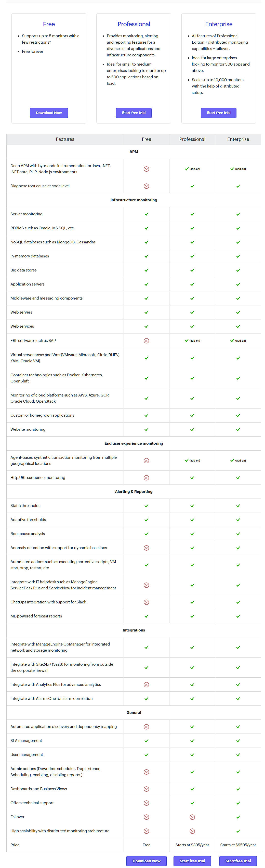Click the Starts at $9595/year price cell

pos(238,845)
